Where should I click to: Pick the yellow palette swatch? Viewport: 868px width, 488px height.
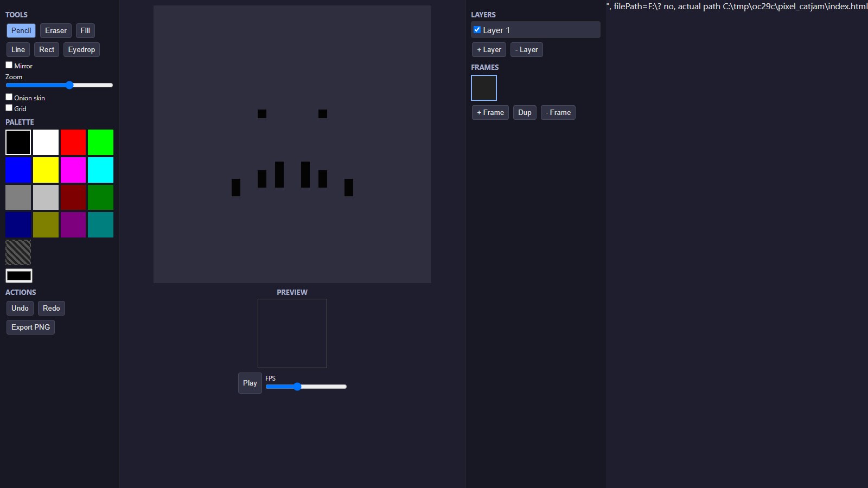click(x=46, y=170)
